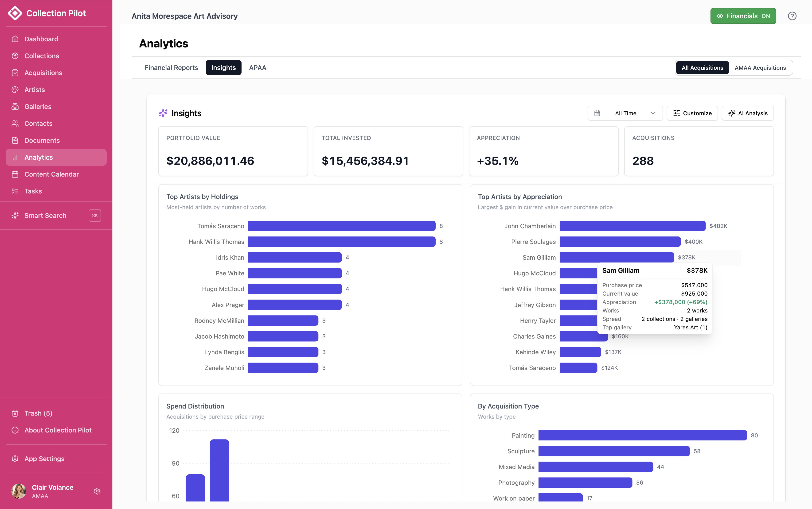Click the "Anita Morespace Art Advisory" header

click(185, 16)
